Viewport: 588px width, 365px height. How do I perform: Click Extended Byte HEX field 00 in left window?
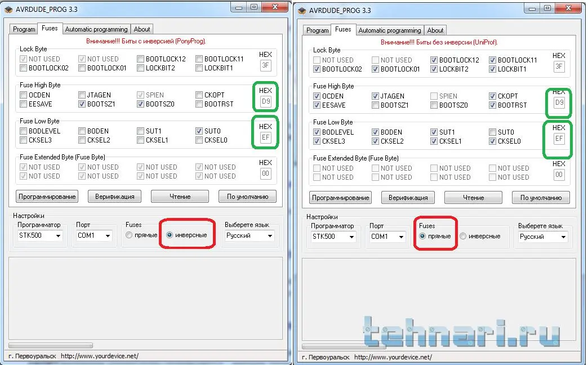pos(265,173)
